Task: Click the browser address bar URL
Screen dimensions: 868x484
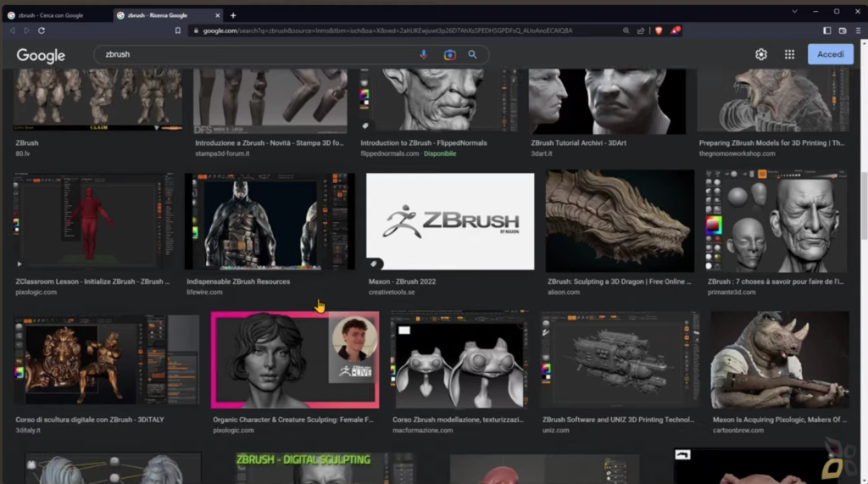Action: 387,31
